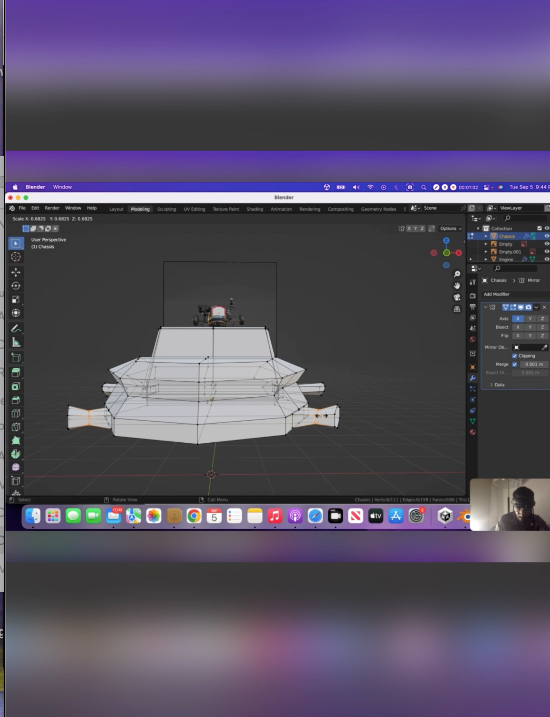Screen dimensions: 550x717
Task: Select the Spin tool
Action: tap(16, 454)
